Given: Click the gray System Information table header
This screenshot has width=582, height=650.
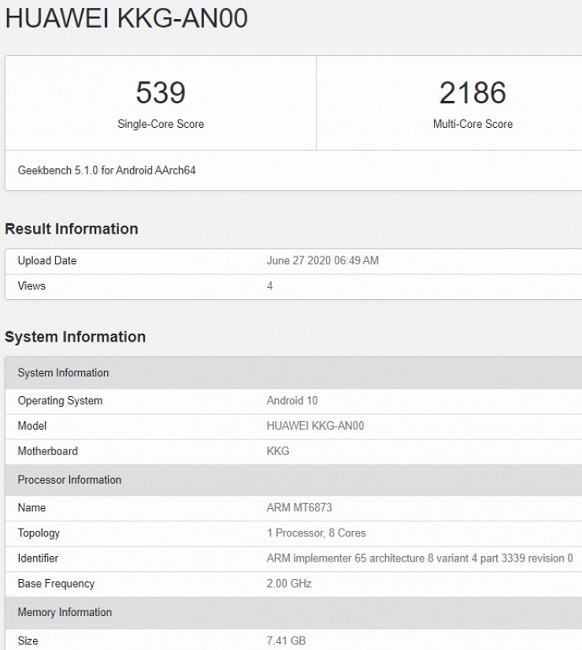Looking at the screenshot, I should (293, 372).
